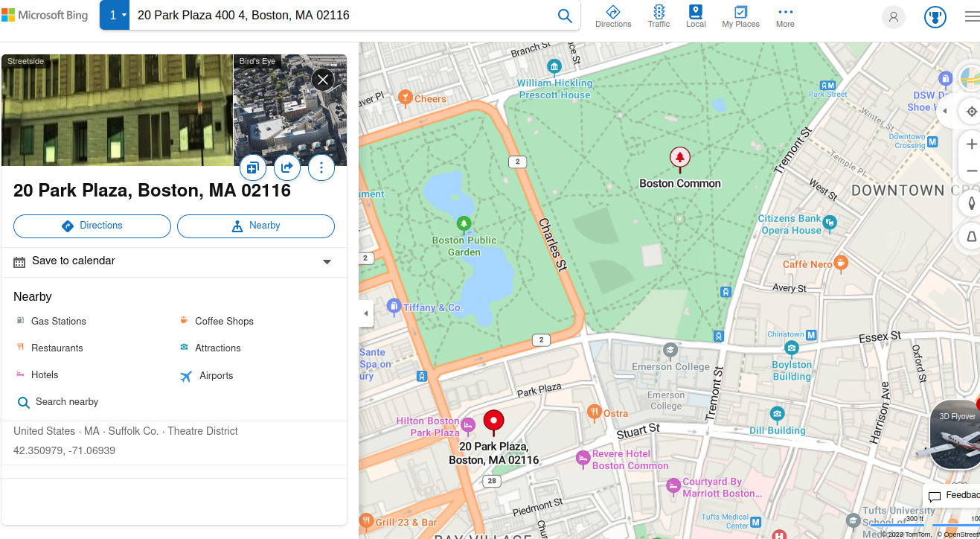Image resolution: width=980 pixels, height=539 pixels.
Task: Open the More menu
Action: click(x=785, y=16)
